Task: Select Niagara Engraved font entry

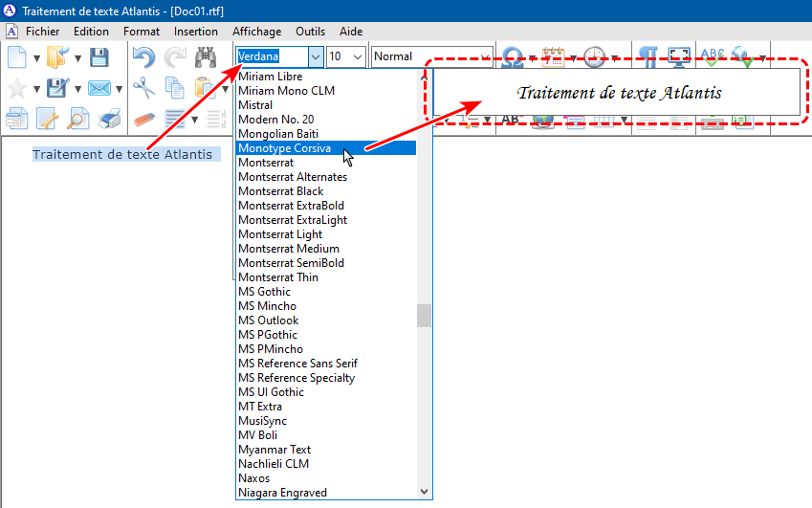Action: tap(326, 493)
